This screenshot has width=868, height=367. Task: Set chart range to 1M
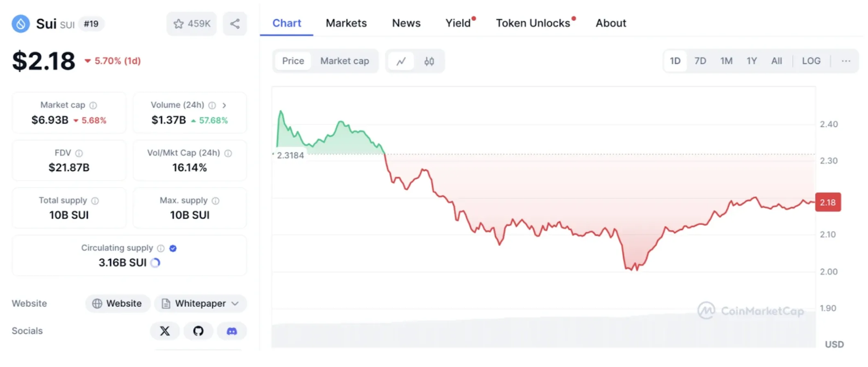(x=726, y=61)
